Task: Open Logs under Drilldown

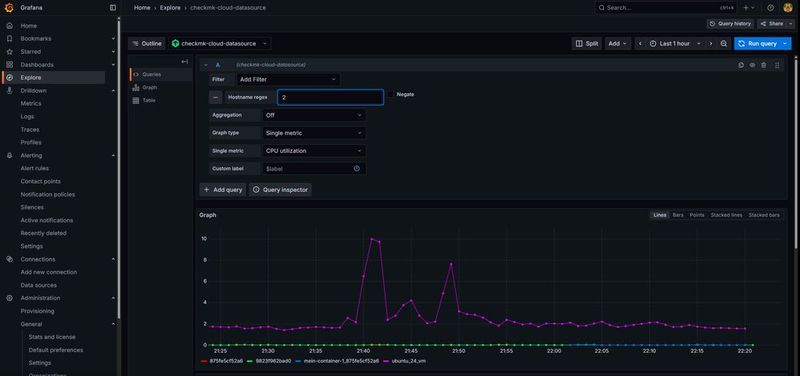Action: click(27, 116)
